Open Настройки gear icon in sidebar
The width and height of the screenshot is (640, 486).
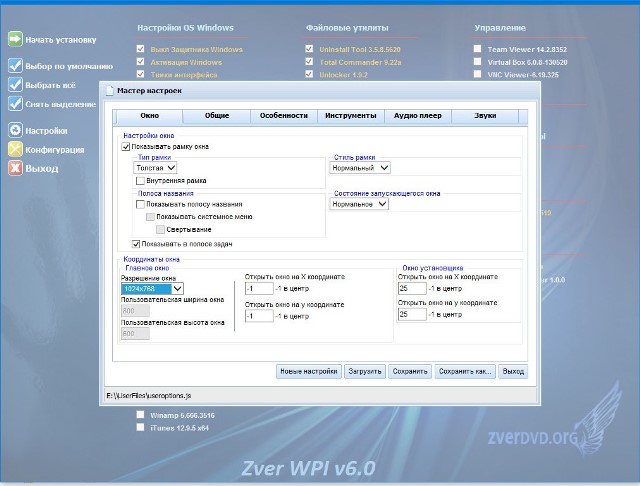click(15, 130)
